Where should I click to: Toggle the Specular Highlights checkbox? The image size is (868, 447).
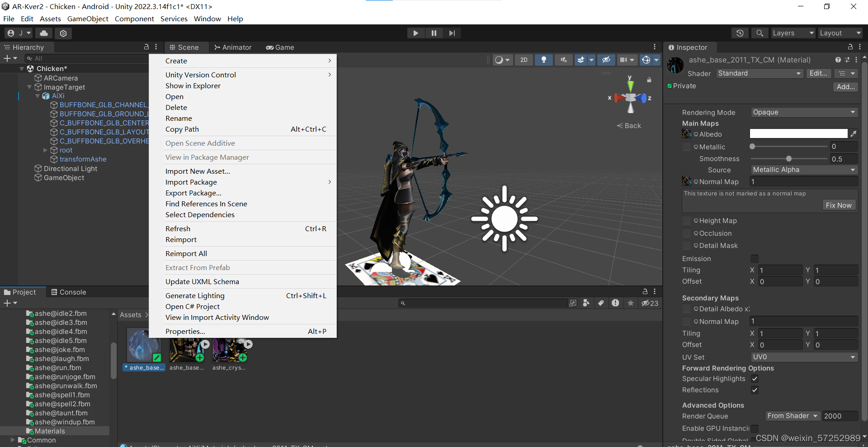pos(755,379)
